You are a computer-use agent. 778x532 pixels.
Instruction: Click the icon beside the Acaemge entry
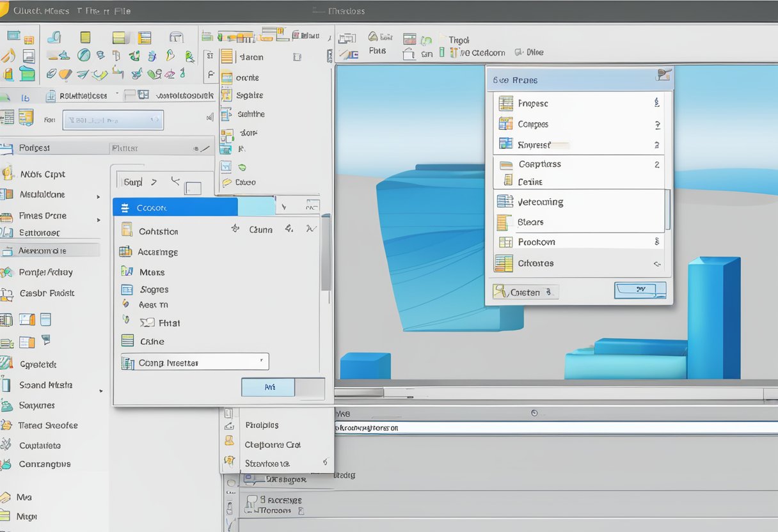point(125,252)
